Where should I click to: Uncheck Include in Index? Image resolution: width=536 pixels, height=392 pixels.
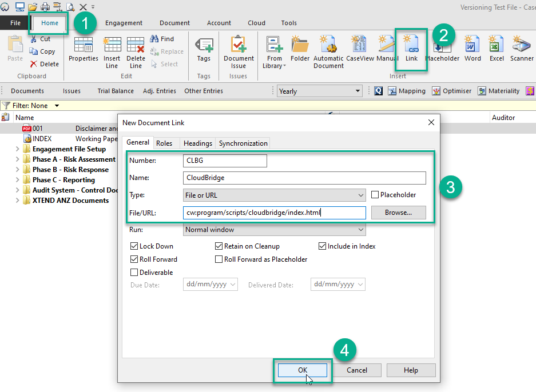coord(322,246)
